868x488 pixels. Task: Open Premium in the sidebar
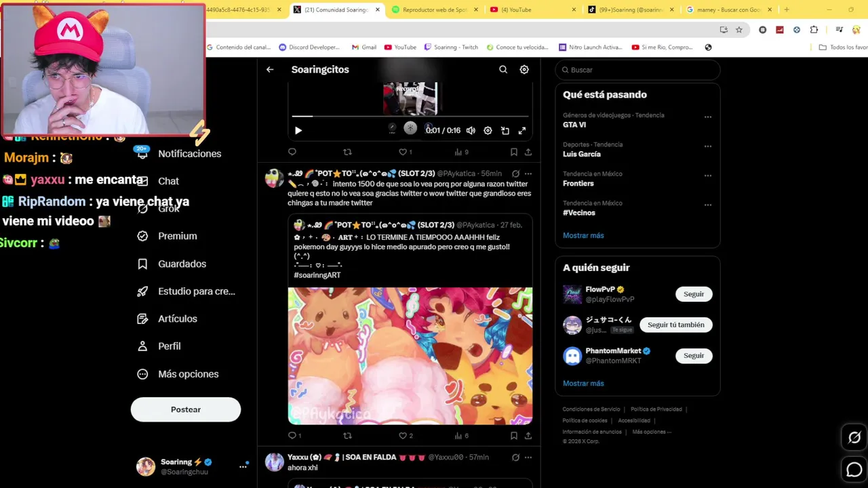point(167,236)
